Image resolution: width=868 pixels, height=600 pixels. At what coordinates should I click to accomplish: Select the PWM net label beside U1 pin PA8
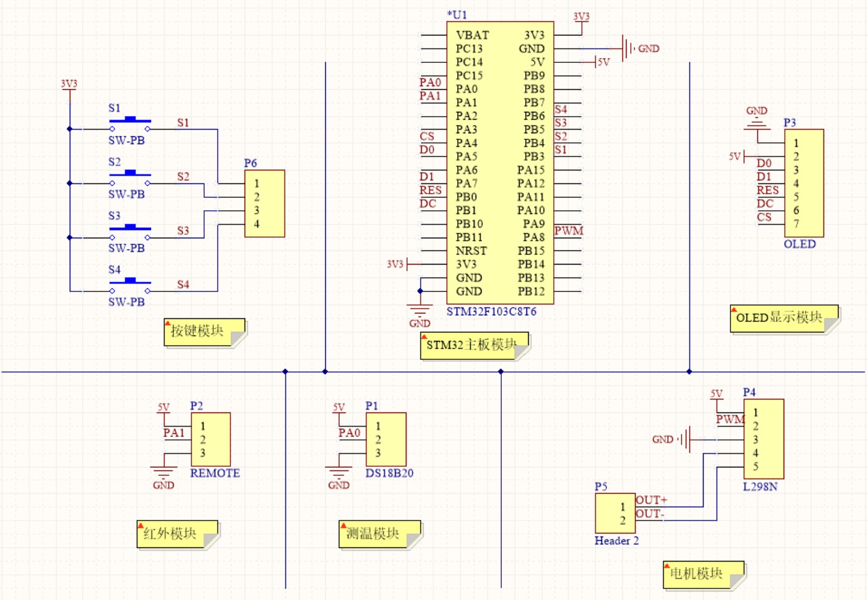pos(568,230)
